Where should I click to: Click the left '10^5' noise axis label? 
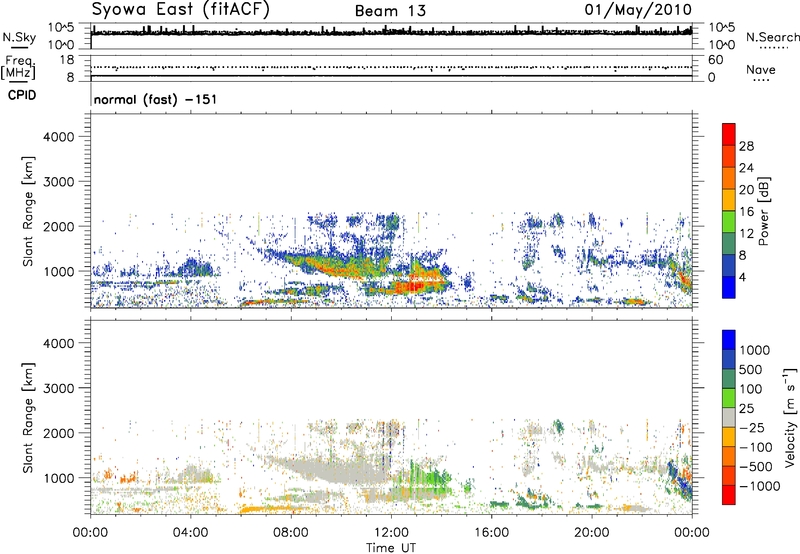pyautogui.click(x=61, y=28)
